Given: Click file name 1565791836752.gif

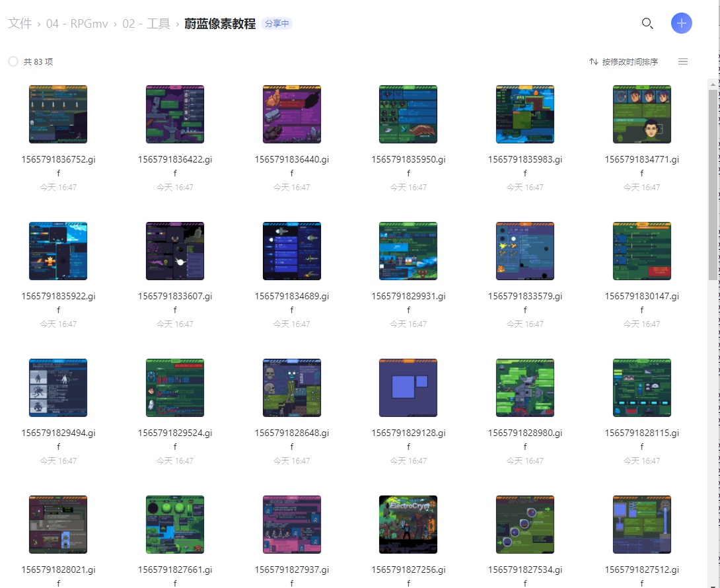Looking at the screenshot, I should point(58,166).
